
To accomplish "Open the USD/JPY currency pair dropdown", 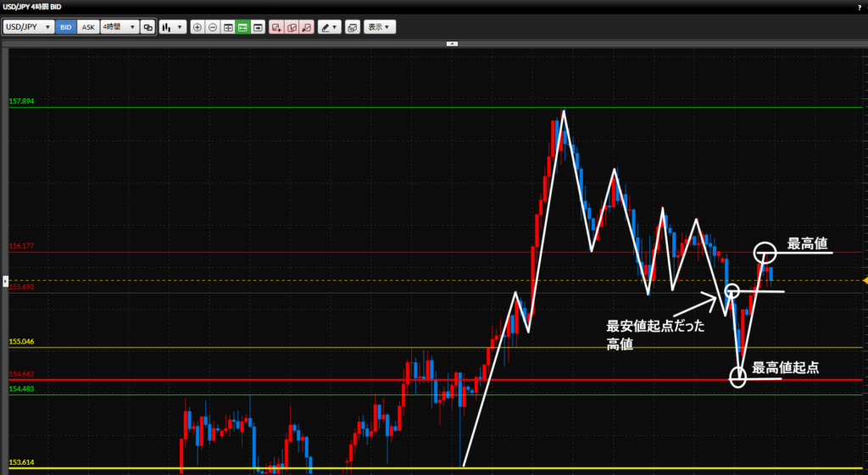I will tap(29, 27).
